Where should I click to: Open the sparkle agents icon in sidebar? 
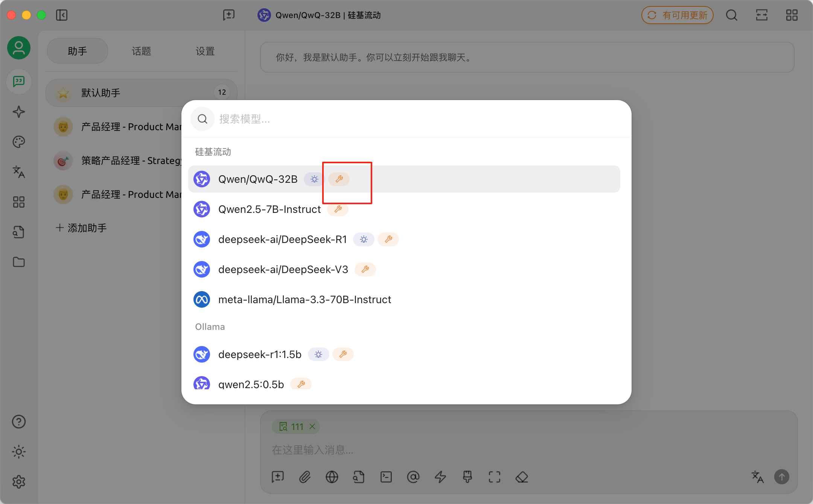[x=19, y=112]
